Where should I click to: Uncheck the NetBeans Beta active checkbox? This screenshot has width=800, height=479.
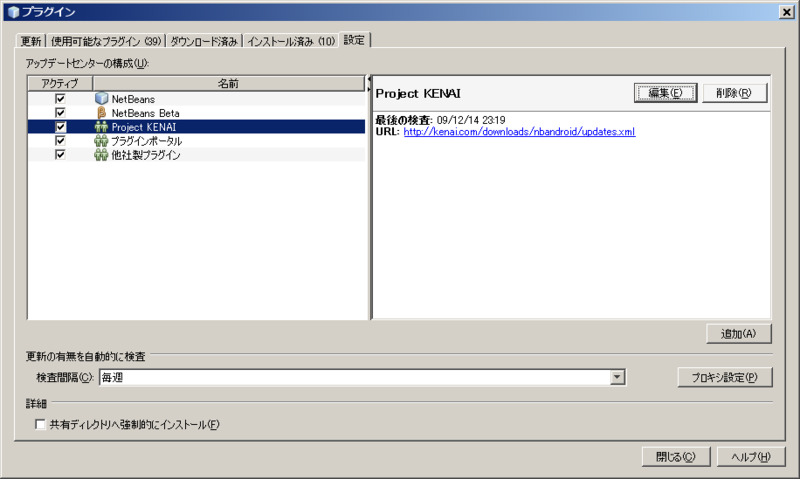click(60, 113)
